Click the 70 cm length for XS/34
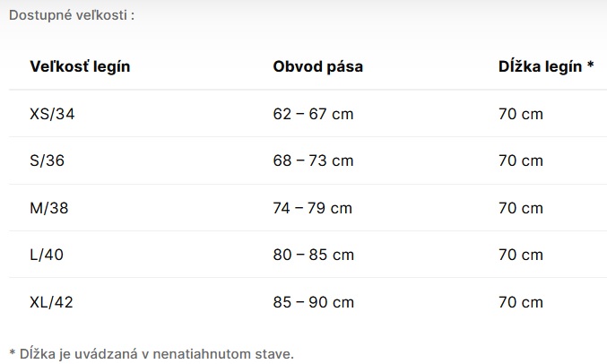Viewport: 607px width, 364px height. tap(521, 114)
